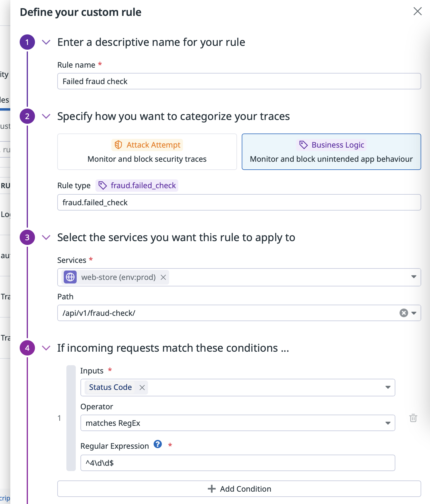Viewport: 430px width, 504px height.
Task: Delete condition 1 with trash icon
Action: pyautogui.click(x=413, y=418)
